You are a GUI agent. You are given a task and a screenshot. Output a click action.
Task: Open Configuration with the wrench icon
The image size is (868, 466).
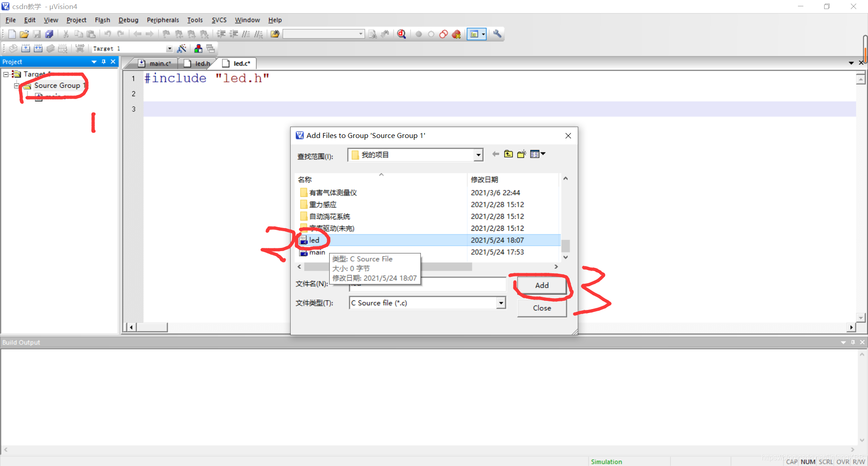497,34
